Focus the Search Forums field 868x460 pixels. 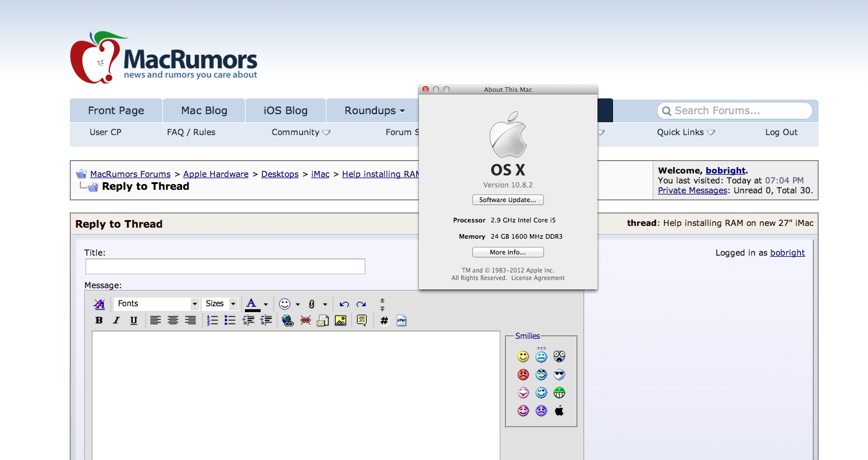735,111
